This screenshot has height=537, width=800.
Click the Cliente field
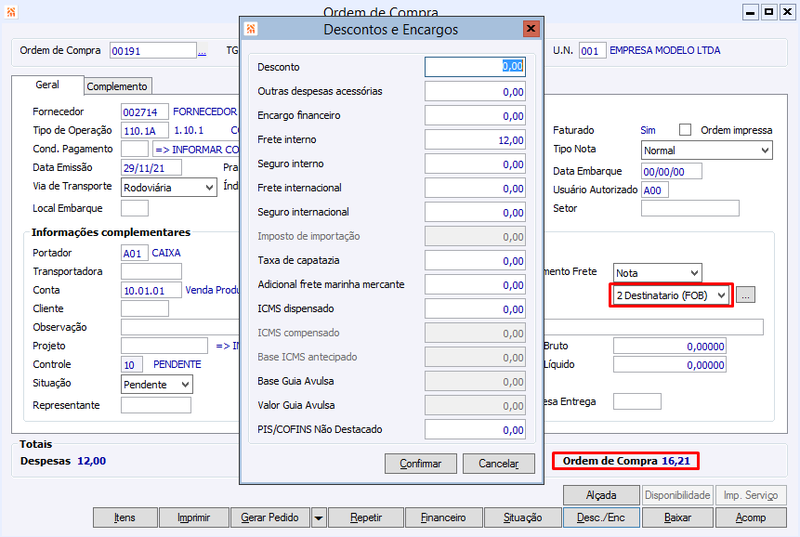coord(145,309)
